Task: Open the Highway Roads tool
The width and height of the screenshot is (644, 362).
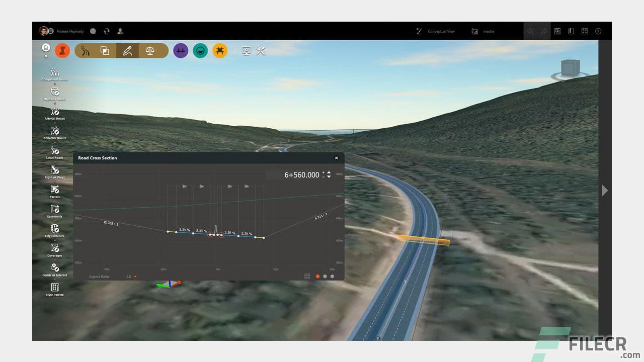Action: tap(54, 93)
